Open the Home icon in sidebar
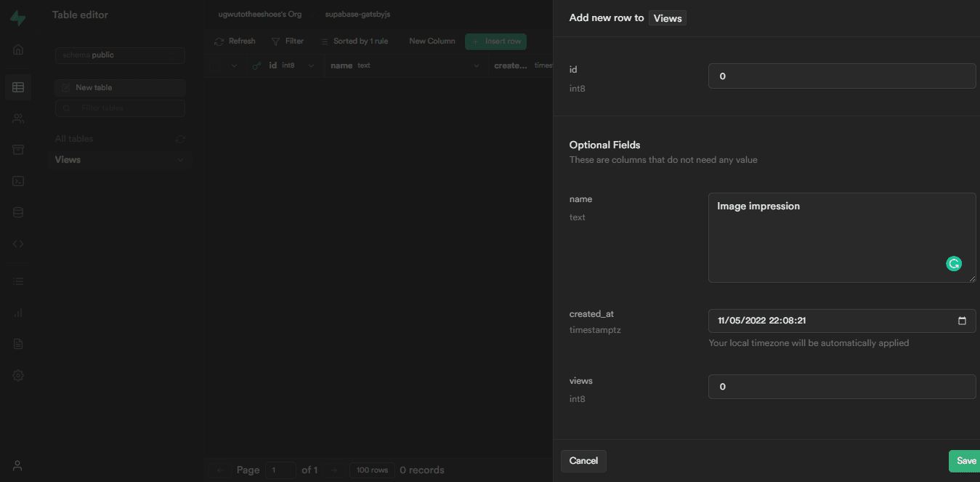 point(18,49)
